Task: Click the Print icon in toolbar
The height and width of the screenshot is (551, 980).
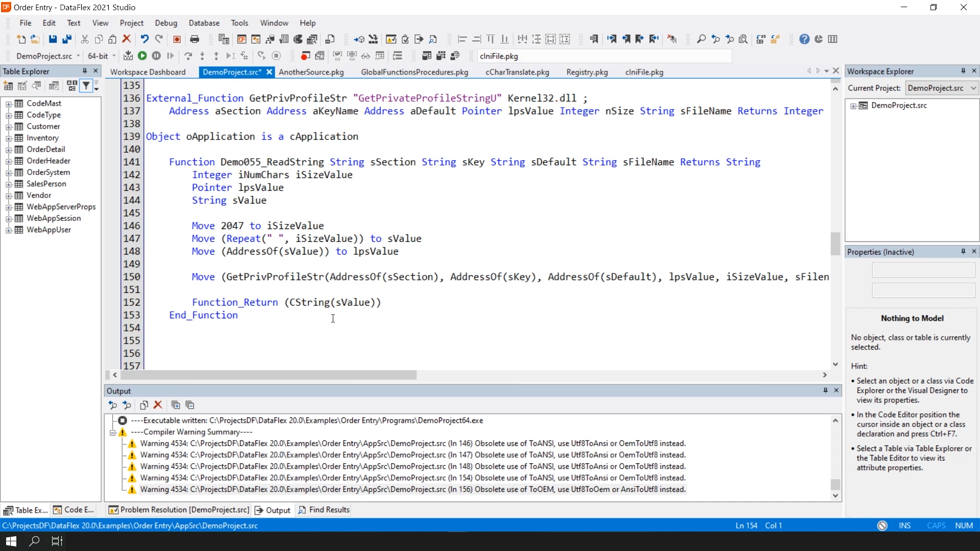Action: click(194, 39)
